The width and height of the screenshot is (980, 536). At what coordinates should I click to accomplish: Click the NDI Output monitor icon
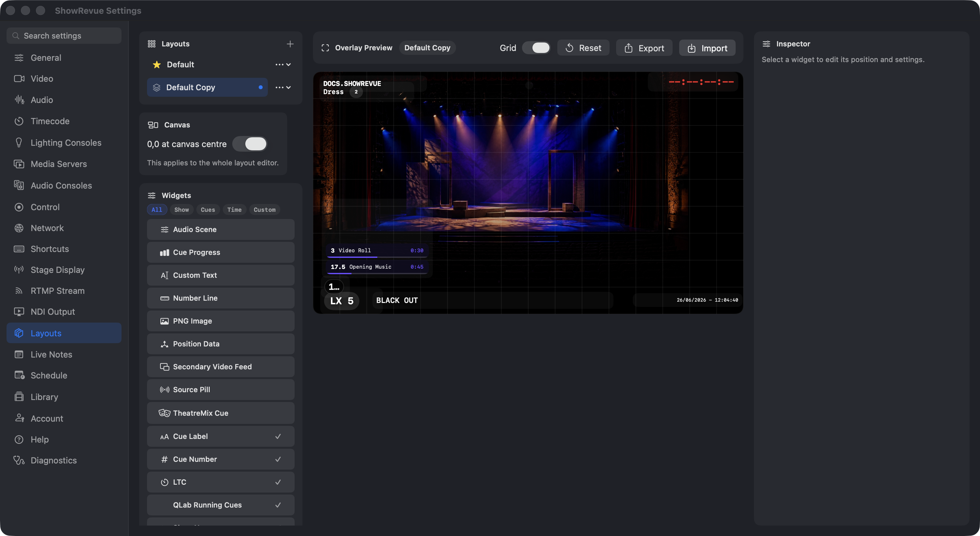click(x=19, y=312)
